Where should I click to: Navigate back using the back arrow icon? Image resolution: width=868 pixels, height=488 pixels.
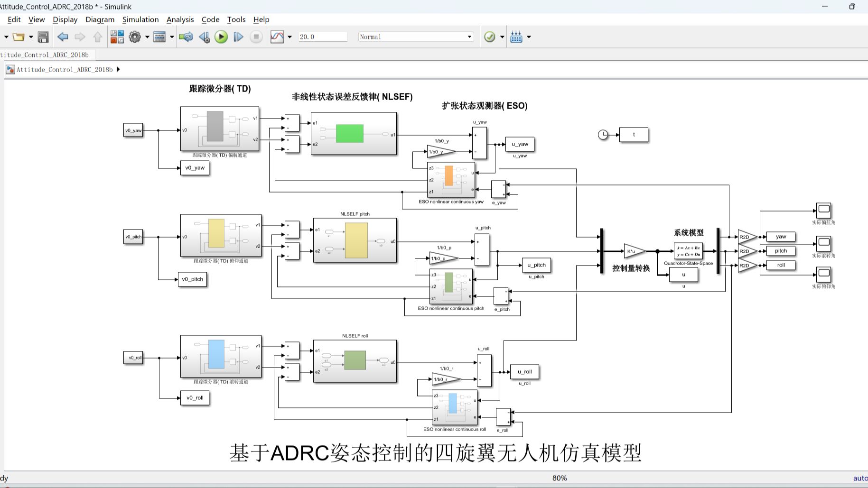coord(62,37)
